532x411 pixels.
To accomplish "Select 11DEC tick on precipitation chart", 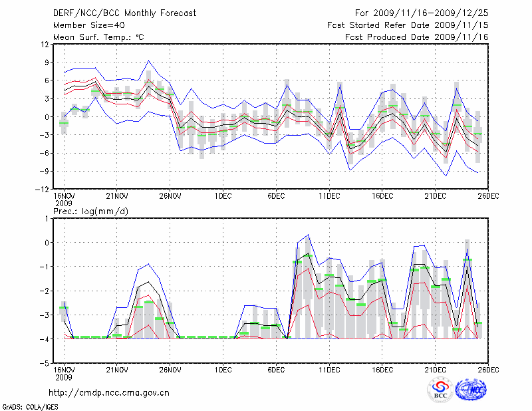I will [x=329, y=369].
